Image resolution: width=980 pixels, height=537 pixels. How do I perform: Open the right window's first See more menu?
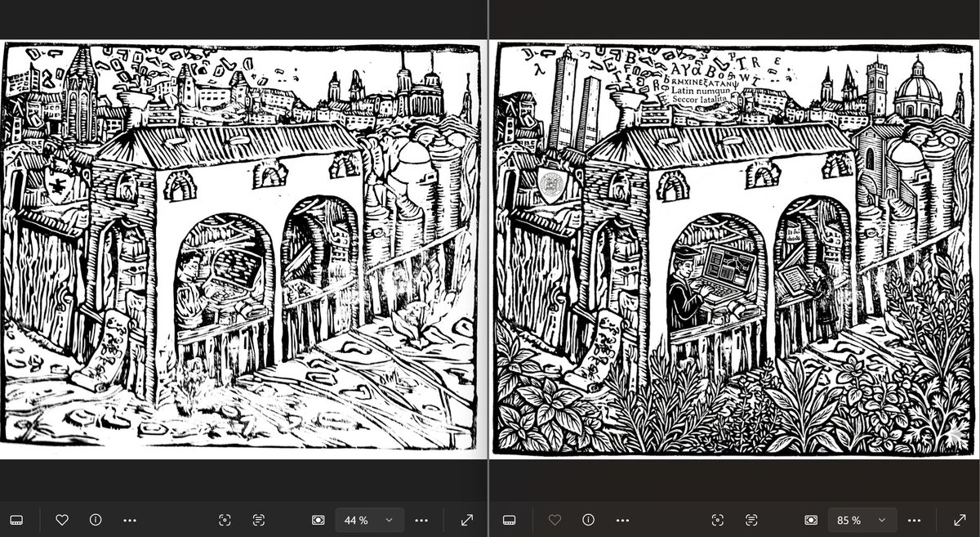click(622, 520)
